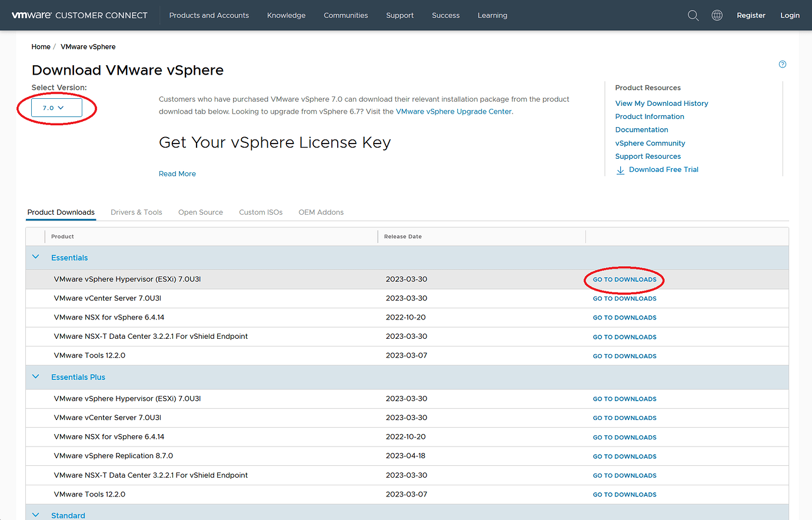Go to downloads for Essentials Plus vCenter Server 7.0U3l
Viewport: 812px width, 520px height.
point(624,418)
